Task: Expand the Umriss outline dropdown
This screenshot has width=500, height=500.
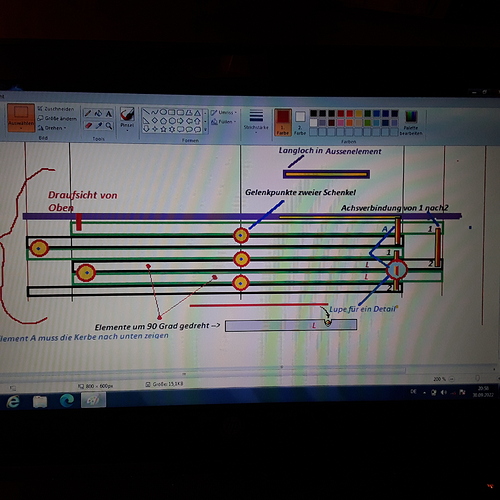Action: [223, 113]
